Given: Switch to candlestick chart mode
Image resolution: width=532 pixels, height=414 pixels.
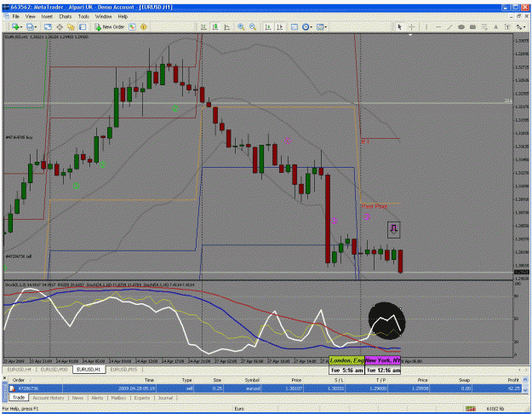Looking at the screenshot, I should pos(215,26).
